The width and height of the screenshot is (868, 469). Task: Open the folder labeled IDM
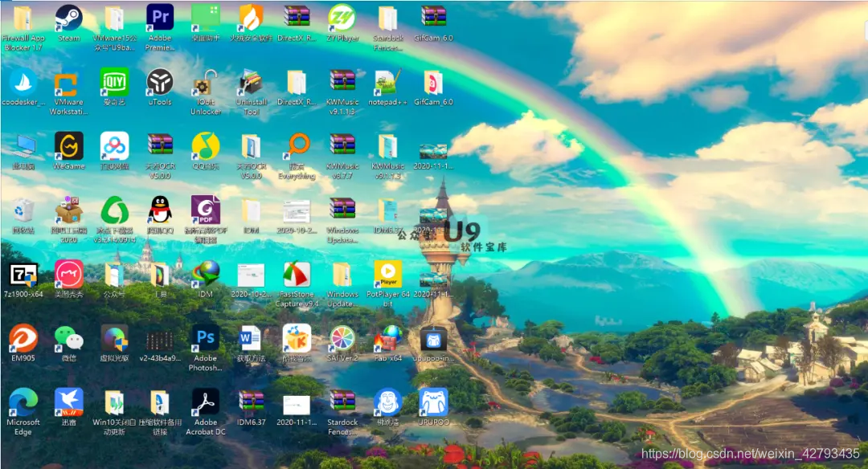pyautogui.click(x=252, y=210)
